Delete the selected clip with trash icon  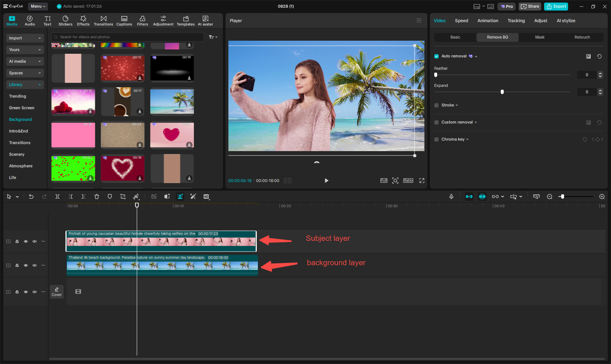point(97,197)
